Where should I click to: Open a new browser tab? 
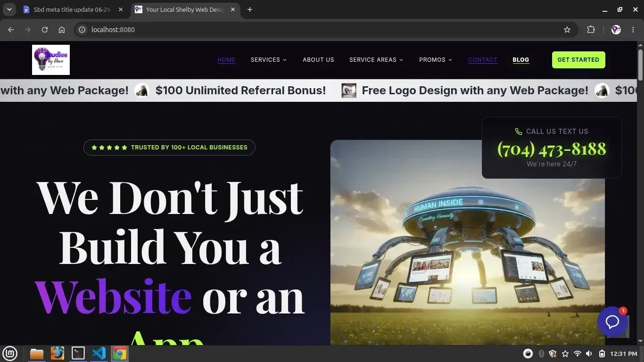pyautogui.click(x=250, y=9)
